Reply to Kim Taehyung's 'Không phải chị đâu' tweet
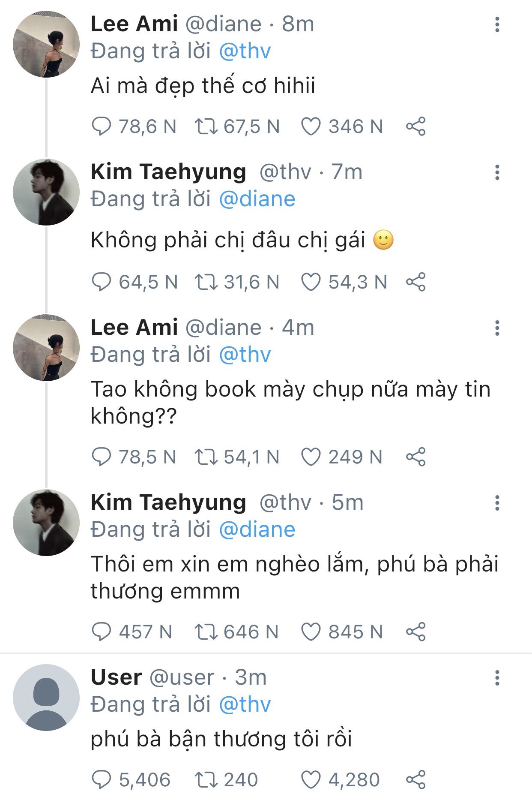The image size is (532, 794). point(102,282)
